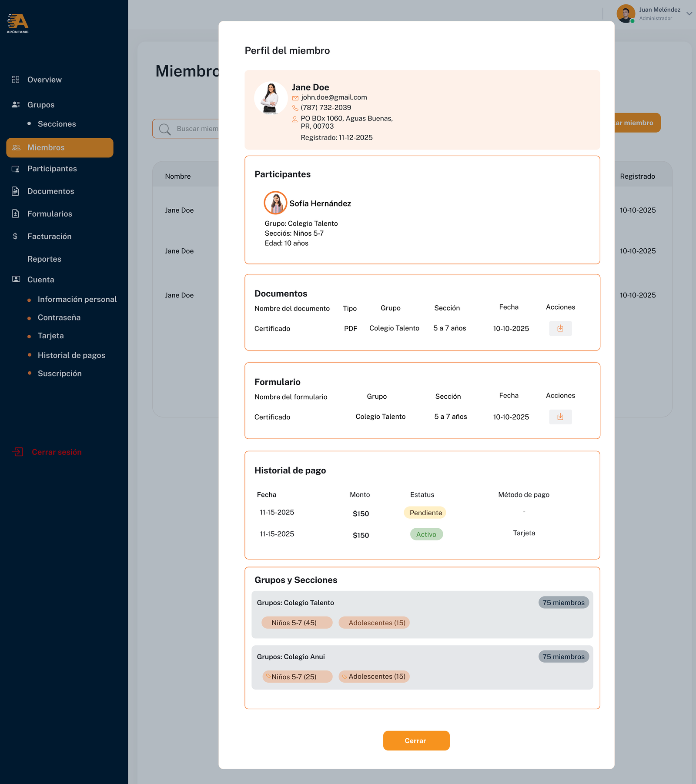Open the Participantes menu item
Screen dimensions: 696x784
pyautogui.click(x=52, y=169)
